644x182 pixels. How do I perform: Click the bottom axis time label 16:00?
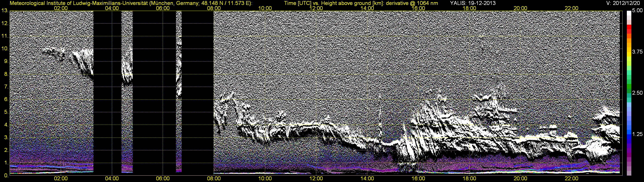418,179
